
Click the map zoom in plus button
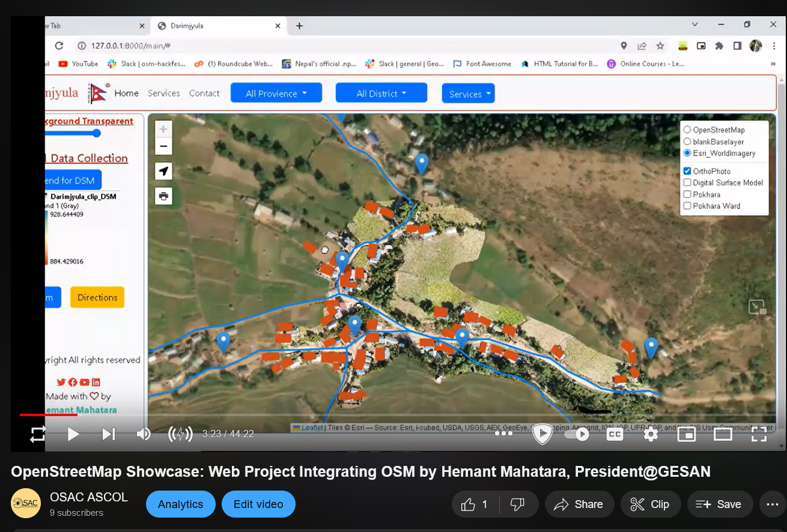tap(163, 129)
